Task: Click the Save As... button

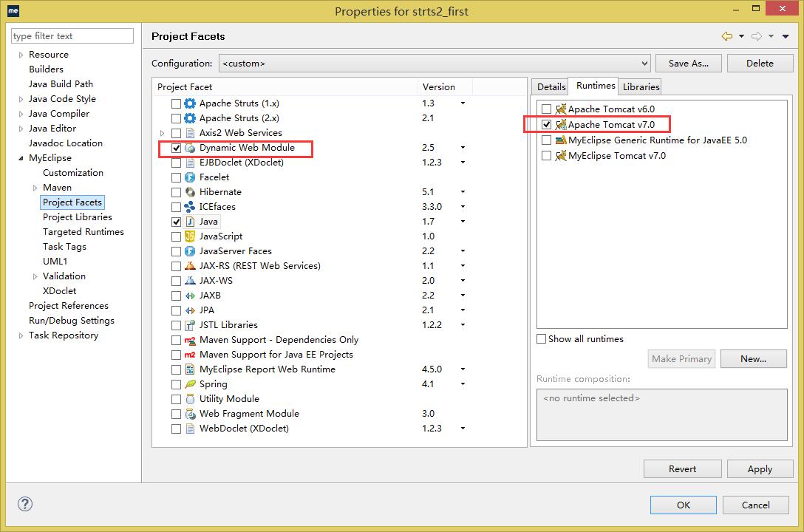Action: [x=689, y=64]
